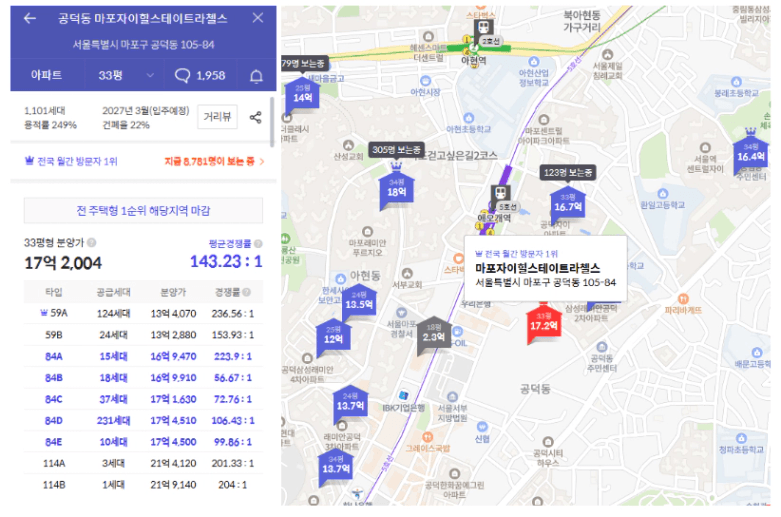Screen dimensions: 781x517
Task: Open 지금 8,781명이 보는 중 link
Action: 214,161
